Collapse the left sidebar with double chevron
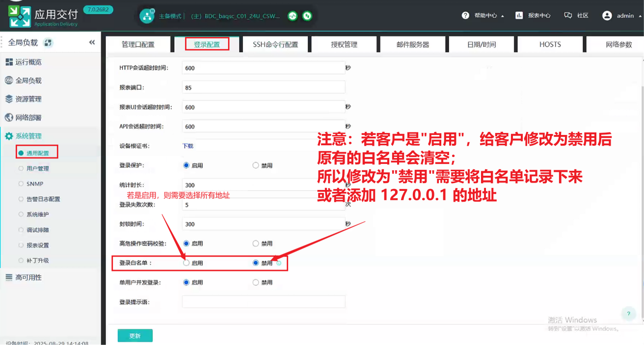This screenshot has height=345, width=644. tap(92, 43)
